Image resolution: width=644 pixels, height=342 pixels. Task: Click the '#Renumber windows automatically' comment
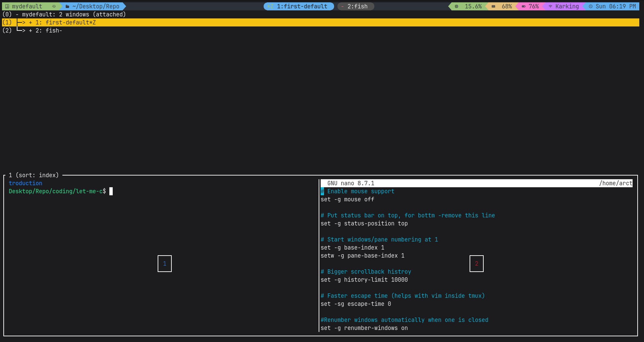[405, 320]
